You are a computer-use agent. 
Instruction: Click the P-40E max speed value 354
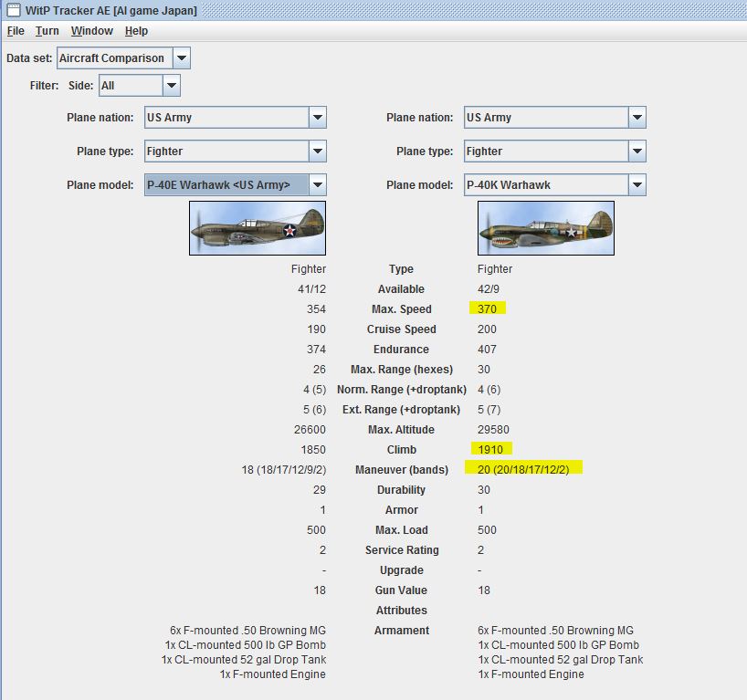[316, 309]
